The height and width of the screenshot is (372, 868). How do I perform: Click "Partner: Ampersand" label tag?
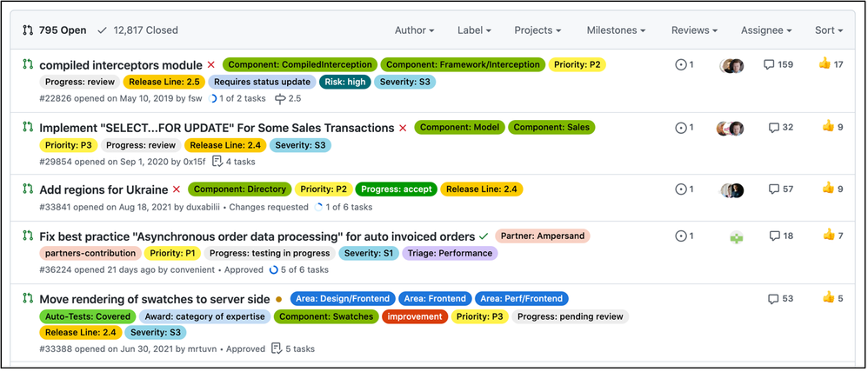542,236
